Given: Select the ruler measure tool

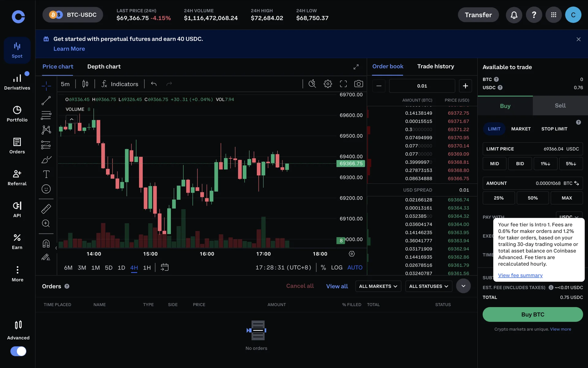Looking at the screenshot, I should [x=46, y=209].
